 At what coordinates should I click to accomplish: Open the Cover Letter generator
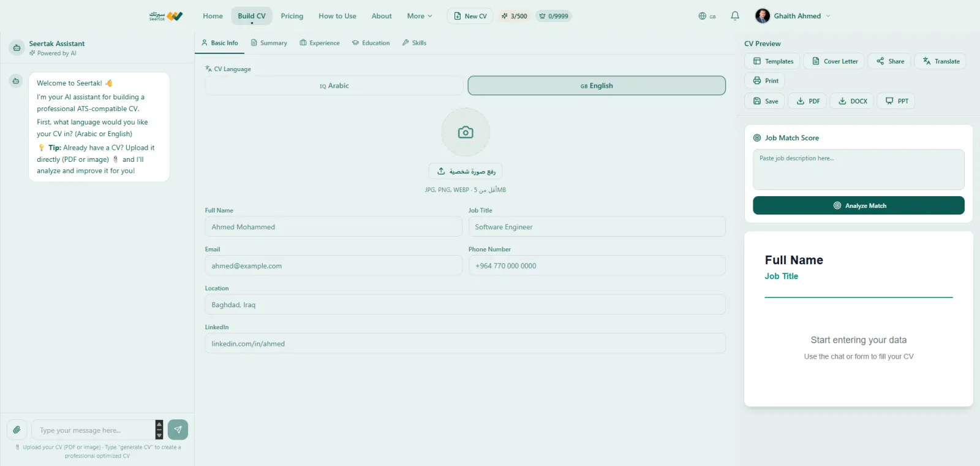click(x=834, y=61)
